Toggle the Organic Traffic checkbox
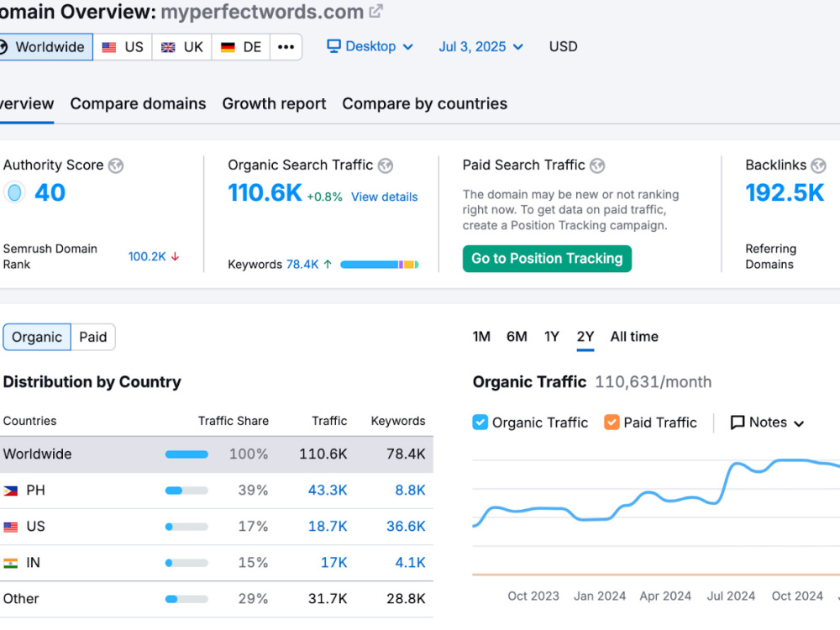 click(480, 423)
